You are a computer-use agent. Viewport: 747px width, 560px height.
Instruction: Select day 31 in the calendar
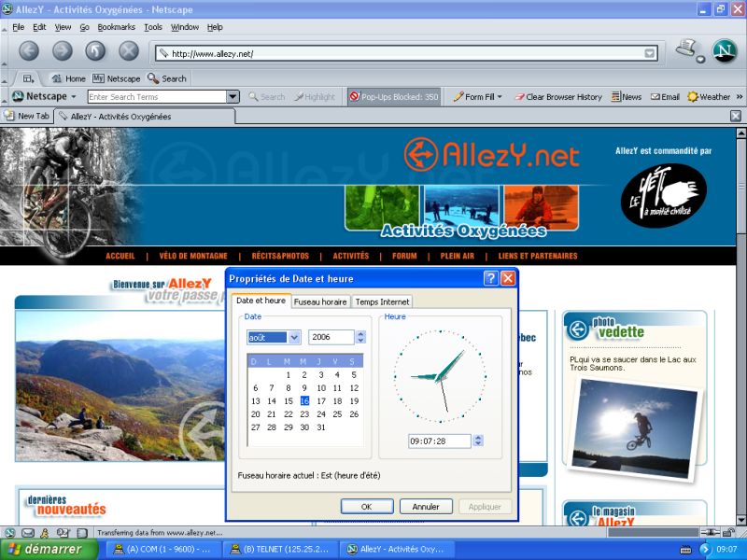click(x=321, y=427)
